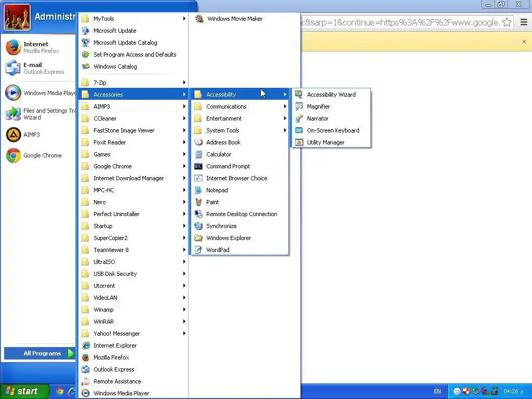Expand the Entertainment submenu

(x=240, y=118)
